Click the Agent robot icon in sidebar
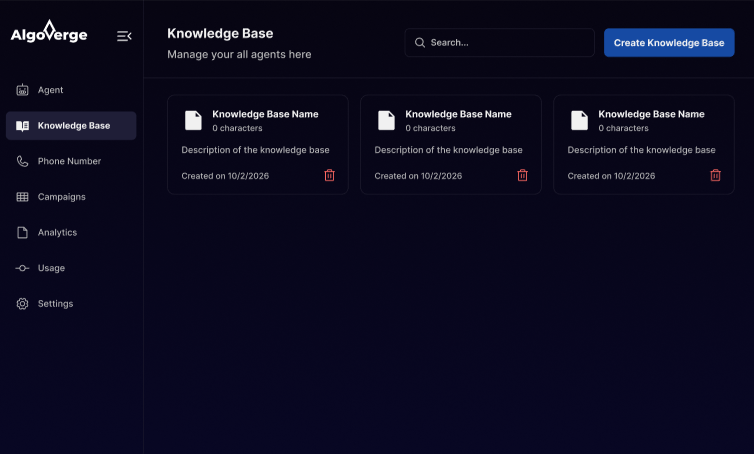Screen dimensions: 754x454 click(x=23, y=90)
